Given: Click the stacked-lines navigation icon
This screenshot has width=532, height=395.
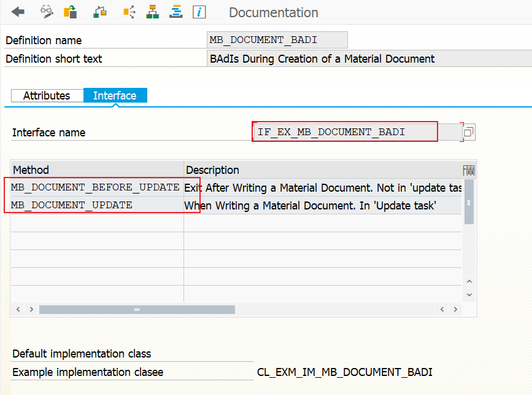Looking at the screenshot, I should [176, 12].
